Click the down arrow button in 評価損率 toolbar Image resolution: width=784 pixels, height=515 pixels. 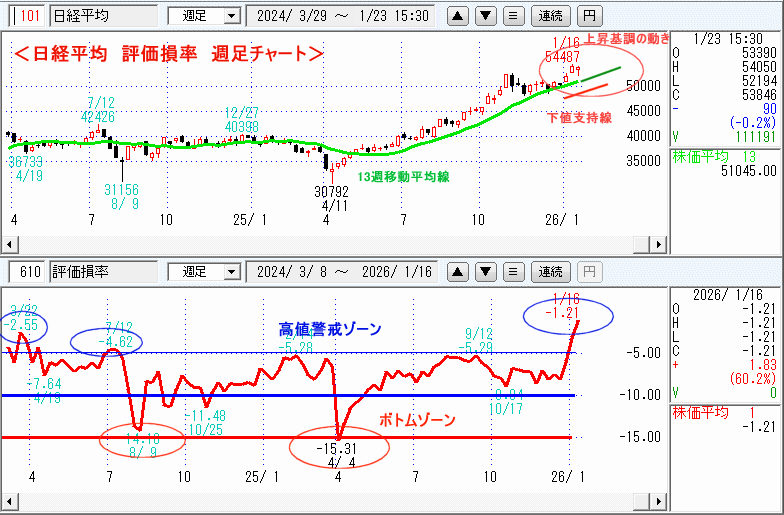click(485, 272)
